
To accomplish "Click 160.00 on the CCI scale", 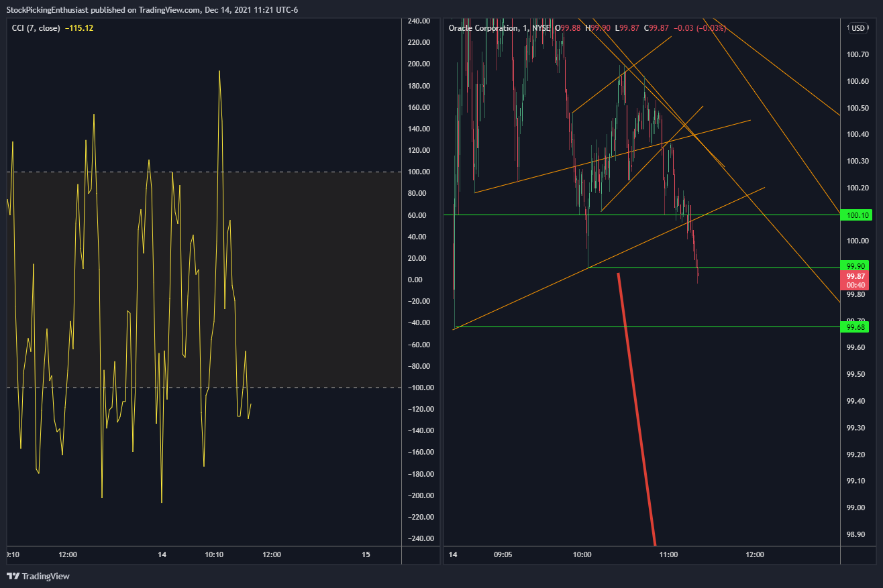I will [x=418, y=107].
